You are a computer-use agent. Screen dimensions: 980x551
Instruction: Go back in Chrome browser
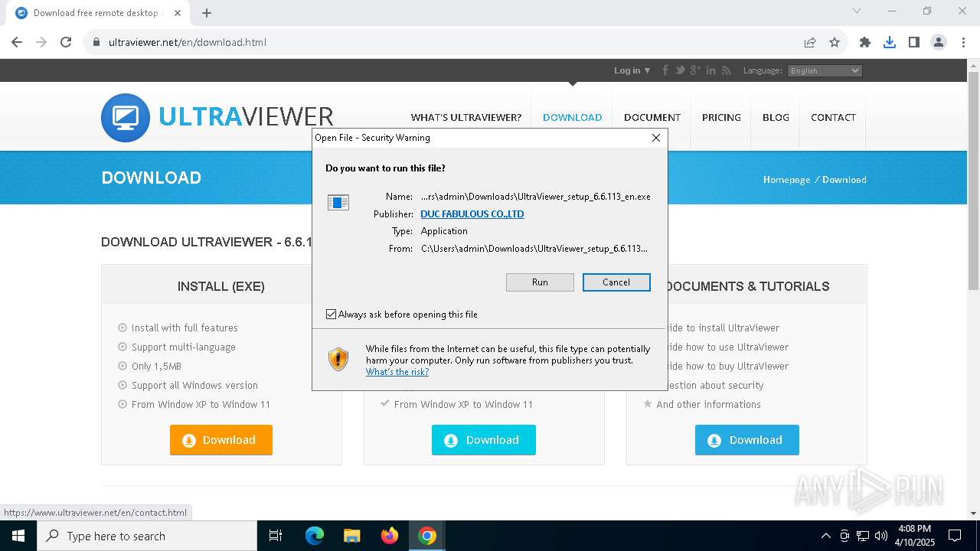click(17, 42)
